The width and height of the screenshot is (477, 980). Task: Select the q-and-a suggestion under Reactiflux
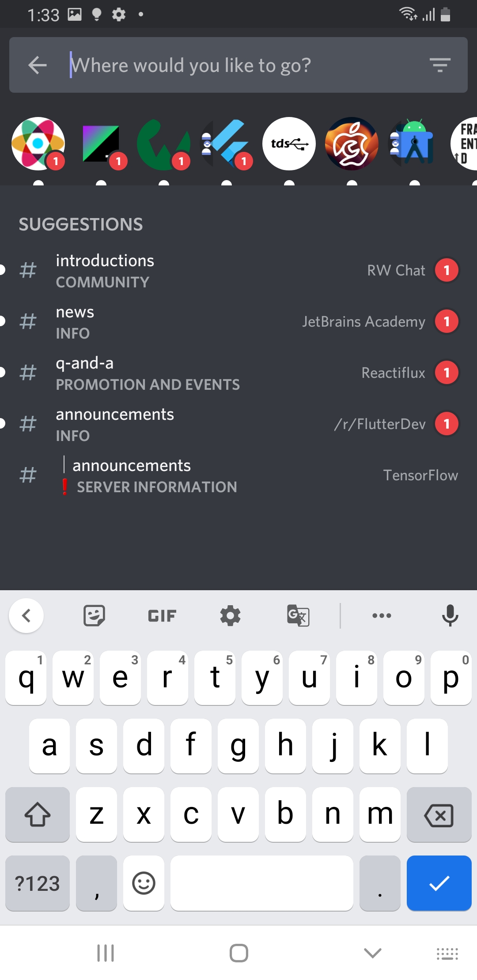click(x=238, y=372)
